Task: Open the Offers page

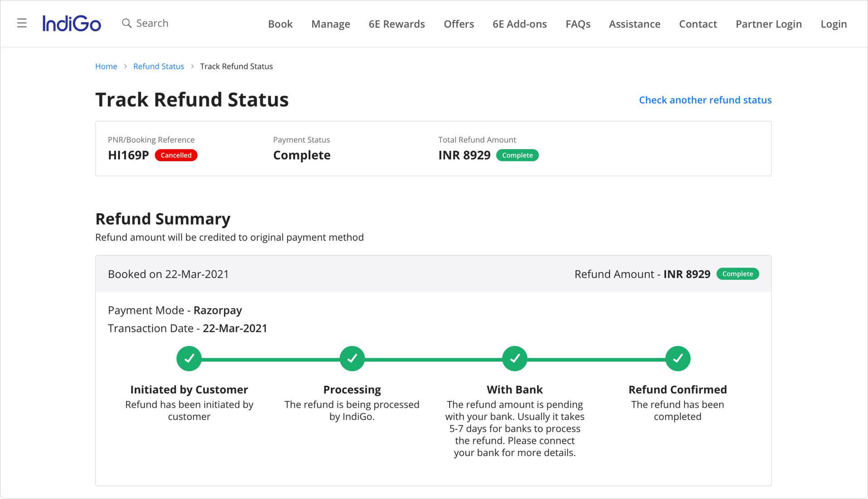Action: [458, 24]
